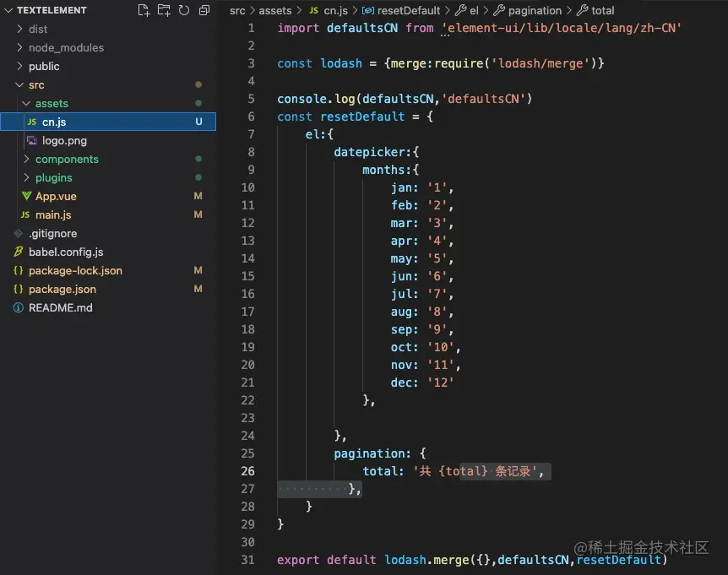Open main.js in the explorer
This screenshot has width=728, height=575.
coord(53,214)
